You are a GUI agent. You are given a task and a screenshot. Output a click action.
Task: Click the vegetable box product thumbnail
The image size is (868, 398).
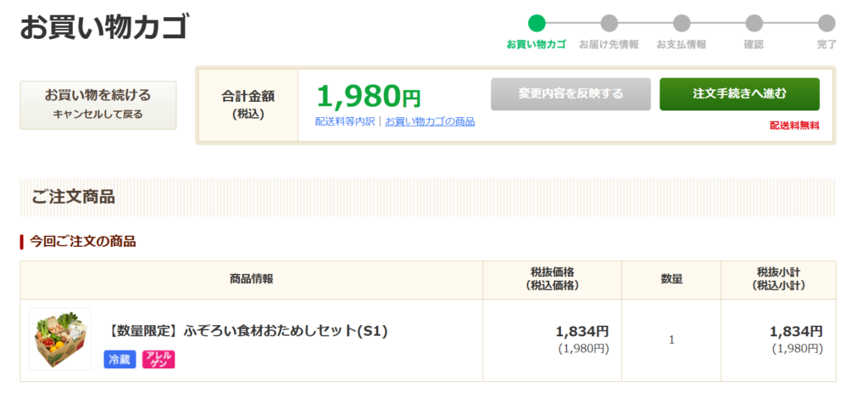[x=60, y=339]
